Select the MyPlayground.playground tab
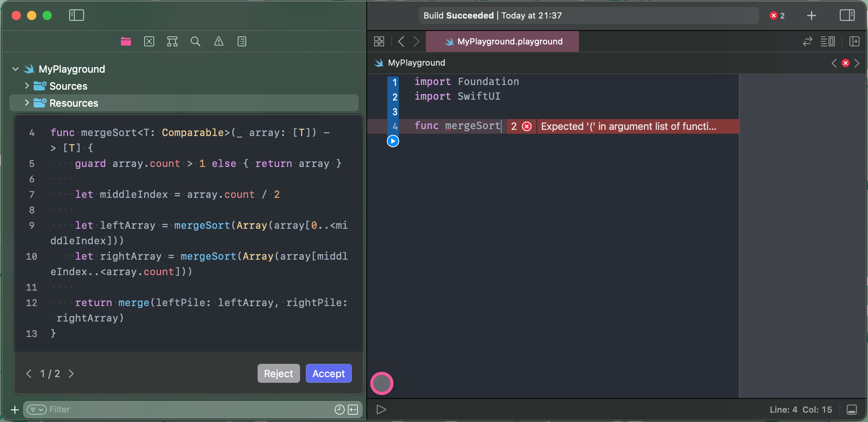Screen dimensions: 868x422 502,41
